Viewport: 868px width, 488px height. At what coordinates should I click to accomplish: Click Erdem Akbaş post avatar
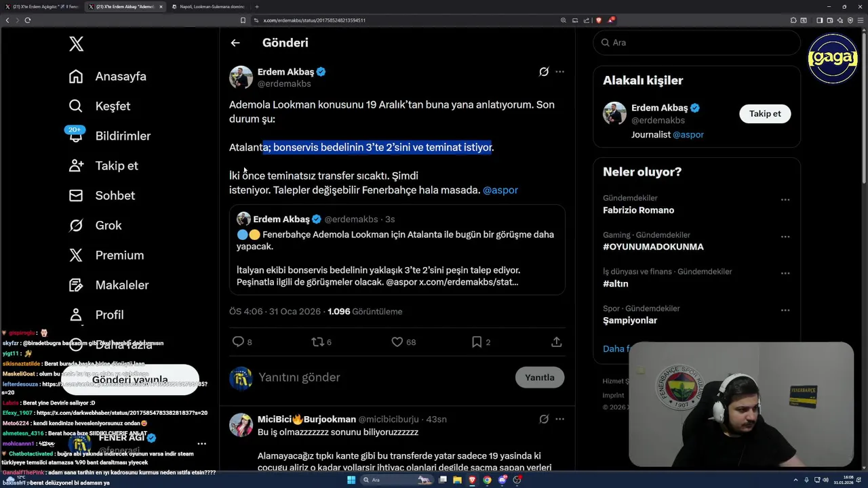coord(241,77)
